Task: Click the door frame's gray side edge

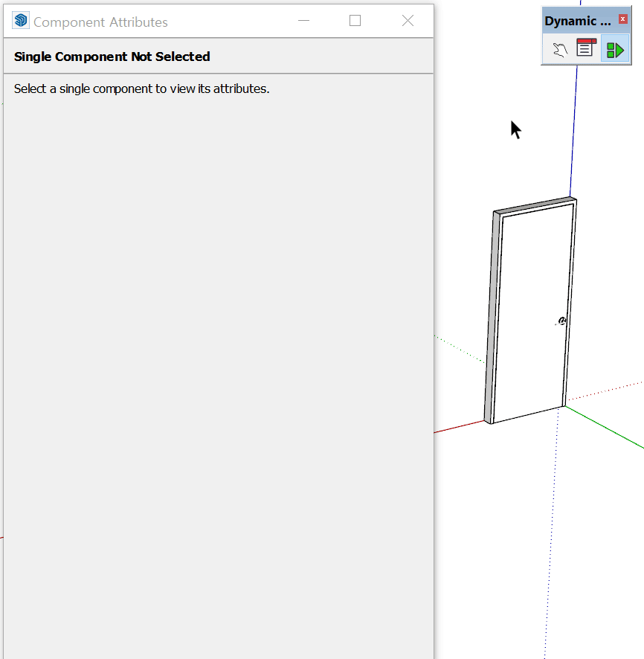Action: (493, 318)
